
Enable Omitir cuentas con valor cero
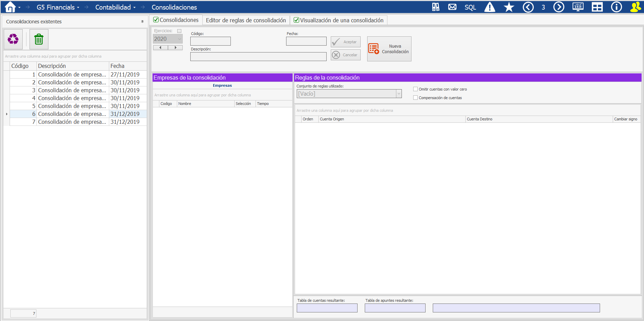point(415,89)
